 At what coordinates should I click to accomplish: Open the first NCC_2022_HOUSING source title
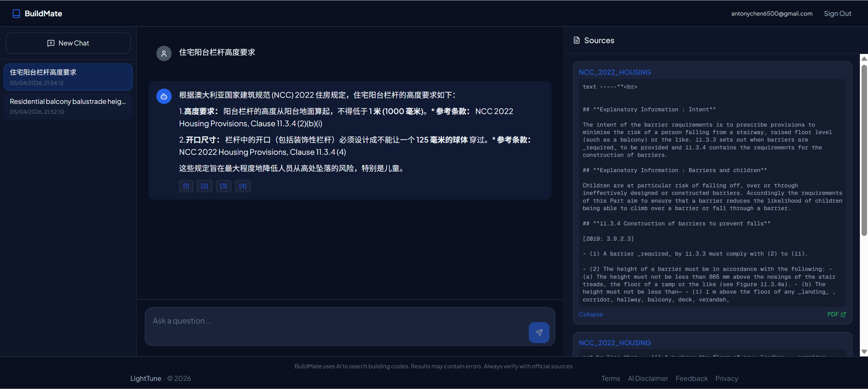[615, 72]
